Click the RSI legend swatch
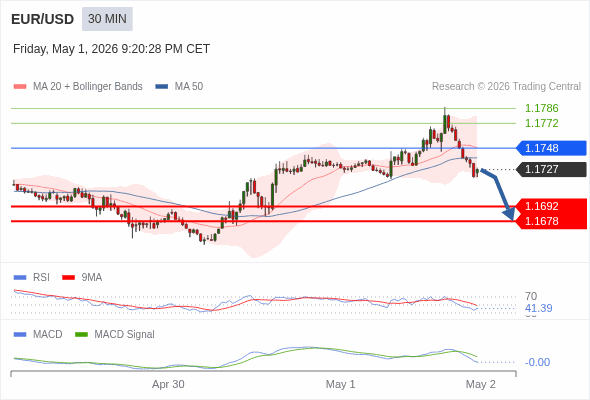 (20, 278)
